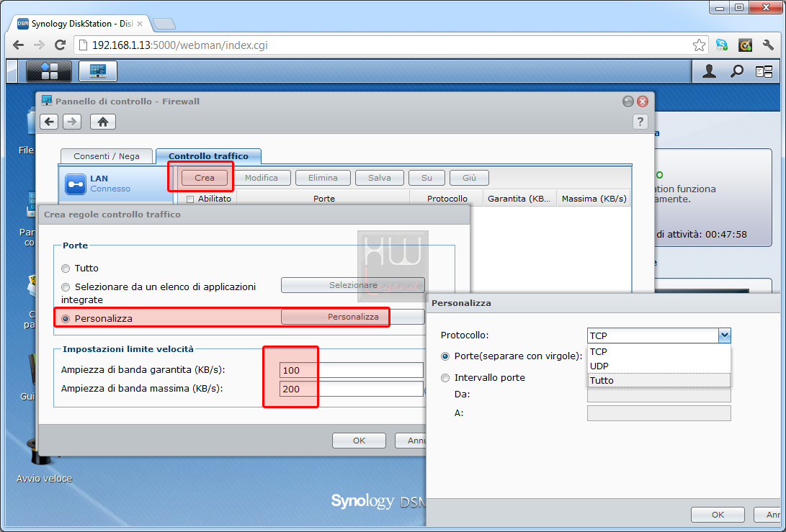Screen dimensions: 786x532
Task: Close the Firewall control panel window
Action: (643, 102)
